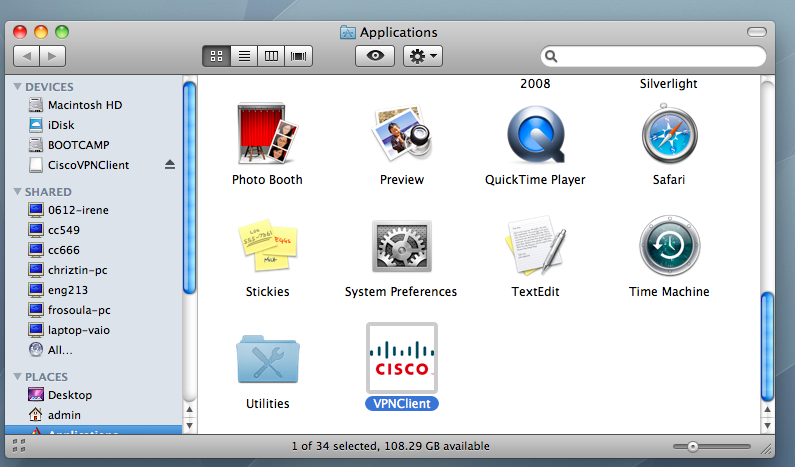
Task: Click the Finder search field
Action: 654,56
